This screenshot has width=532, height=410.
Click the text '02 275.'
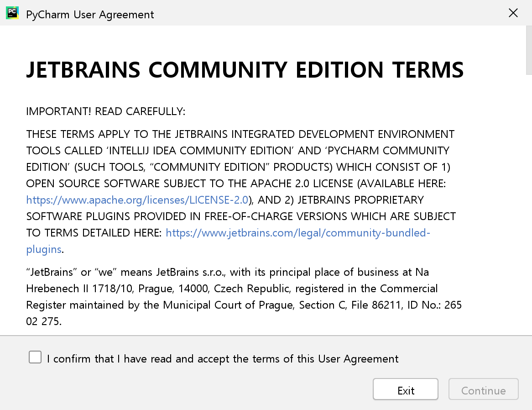44,321
